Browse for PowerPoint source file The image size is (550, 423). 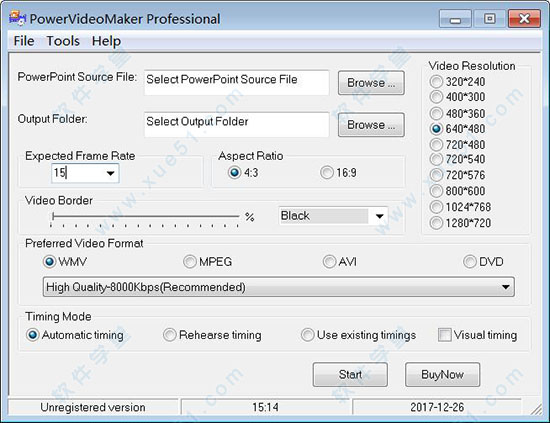[x=371, y=83]
